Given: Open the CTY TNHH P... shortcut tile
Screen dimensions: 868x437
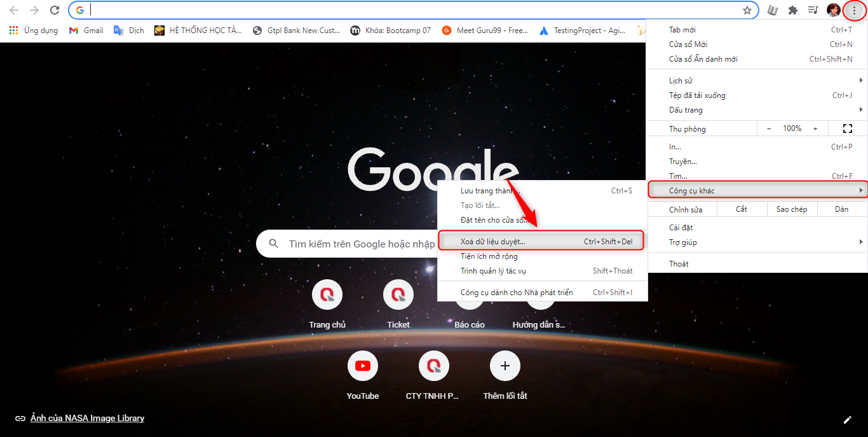Looking at the screenshot, I should [434, 377].
